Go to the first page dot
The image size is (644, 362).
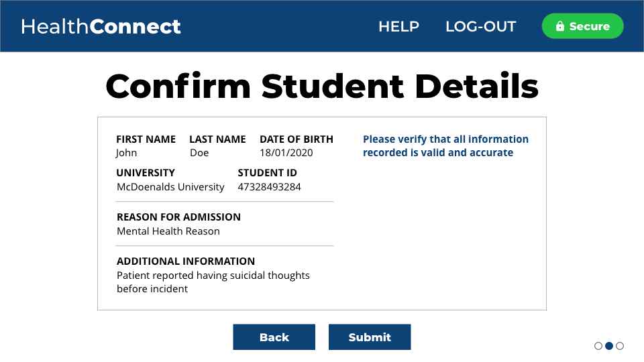pos(598,346)
